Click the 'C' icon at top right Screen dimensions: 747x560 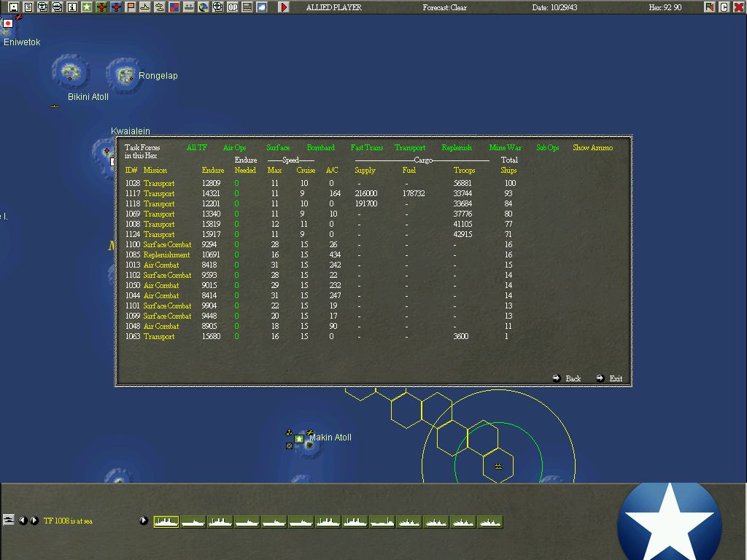(x=724, y=7)
